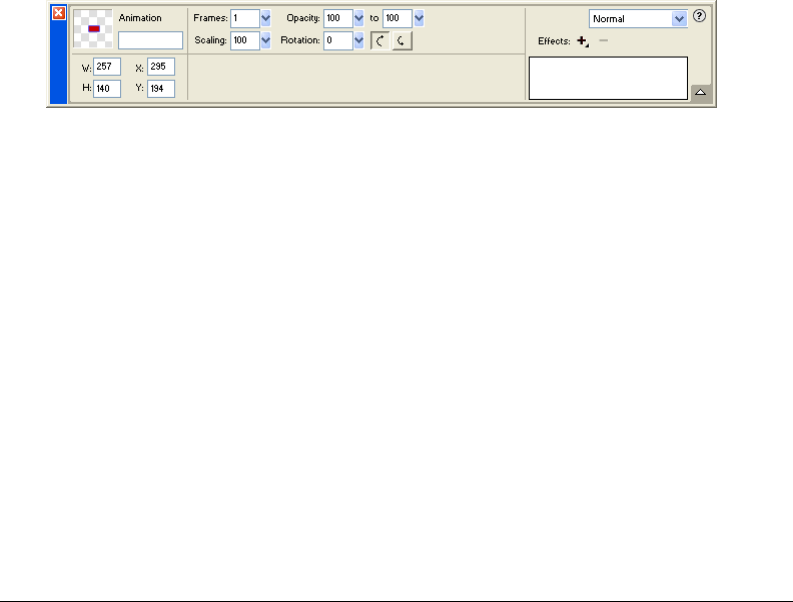Remove effect with the minus icon
This screenshot has height=602, width=793.
click(x=603, y=40)
